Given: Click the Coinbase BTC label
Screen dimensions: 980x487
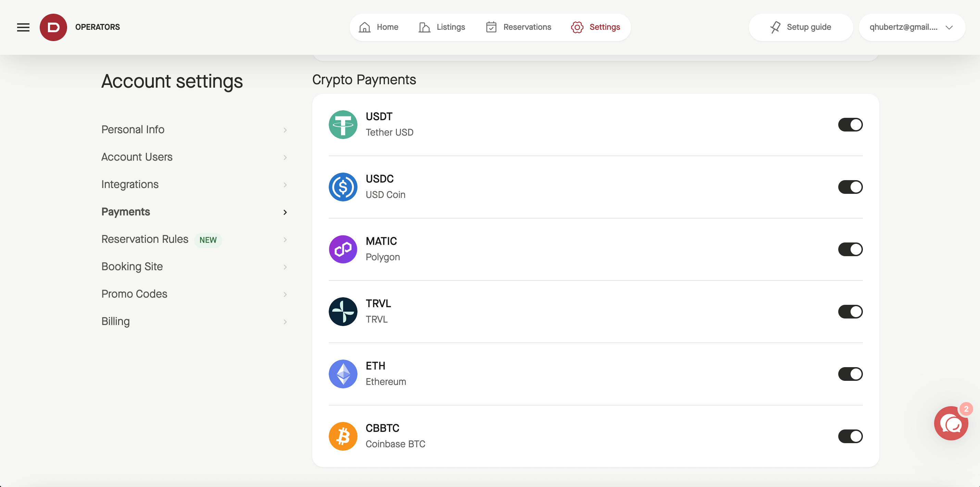Looking at the screenshot, I should pyautogui.click(x=395, y=445).
